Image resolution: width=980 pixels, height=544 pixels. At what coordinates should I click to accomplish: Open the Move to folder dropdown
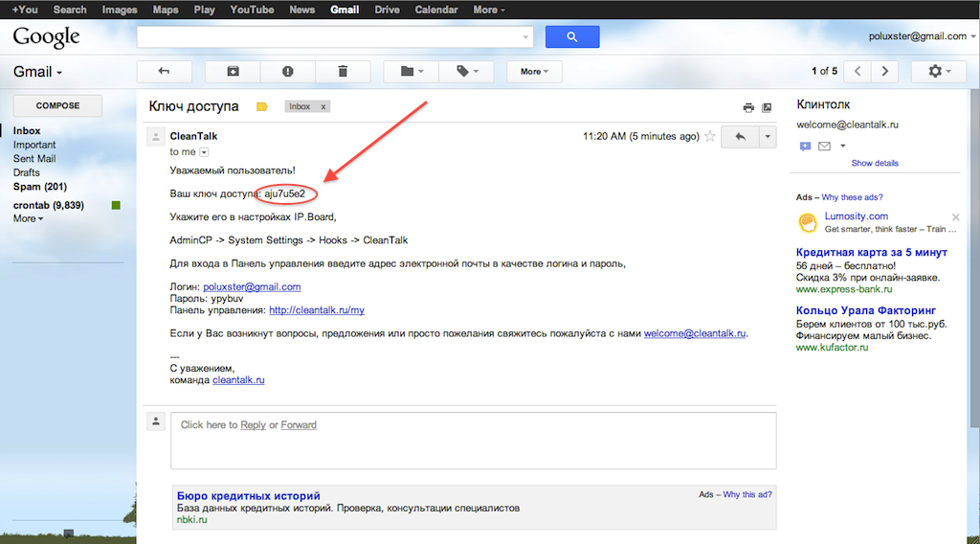coord(411,72)
